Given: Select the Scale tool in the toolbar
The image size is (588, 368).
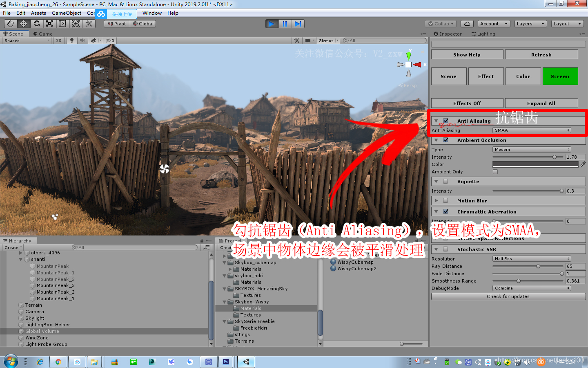Looking at the screenshot, I should [49, 24].
